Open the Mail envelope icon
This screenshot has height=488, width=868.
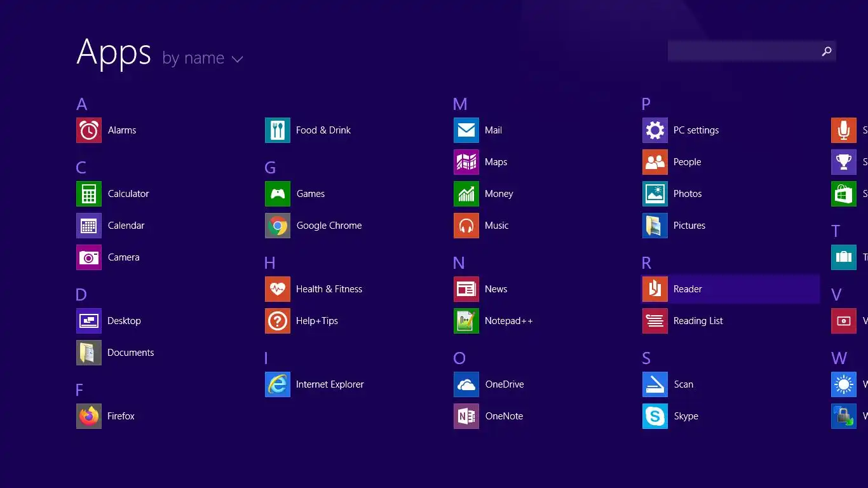pos(466,130)
